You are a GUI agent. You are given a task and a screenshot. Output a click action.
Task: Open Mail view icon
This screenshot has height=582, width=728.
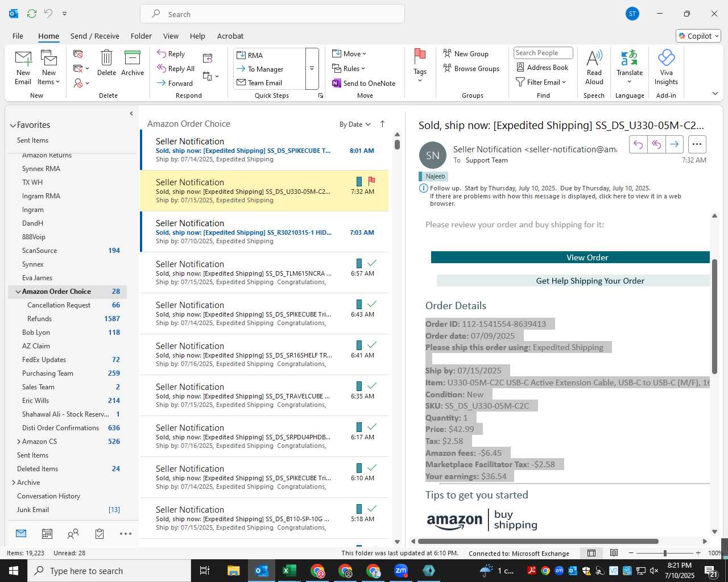coord(21,534)
